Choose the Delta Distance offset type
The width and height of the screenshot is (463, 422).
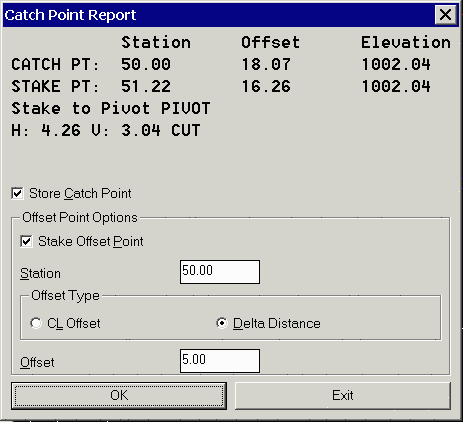[221, 323]
